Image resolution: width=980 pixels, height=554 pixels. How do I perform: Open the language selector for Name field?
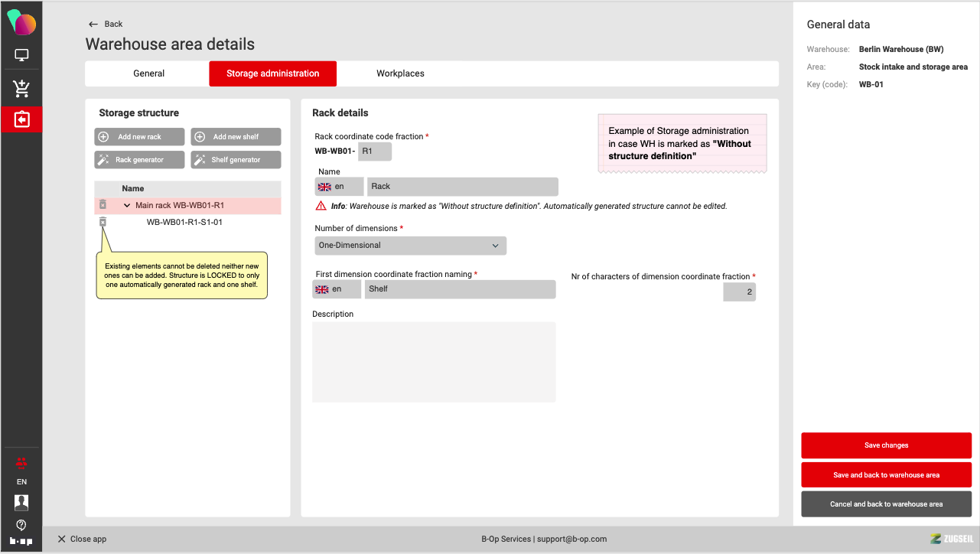[x=339, y=187]
